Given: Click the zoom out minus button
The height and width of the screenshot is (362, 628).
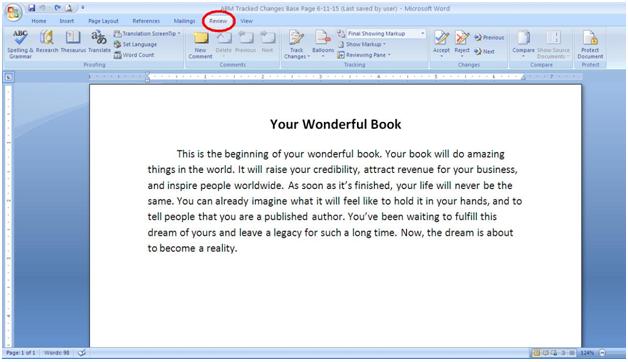Looking at the screenshot, I should click(x=602, y=353).
